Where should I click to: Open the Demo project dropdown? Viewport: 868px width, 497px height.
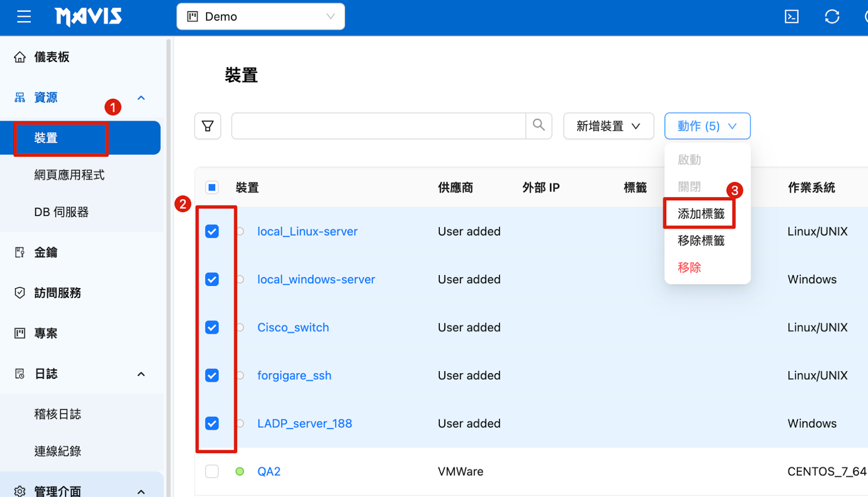tap(260, 17)
